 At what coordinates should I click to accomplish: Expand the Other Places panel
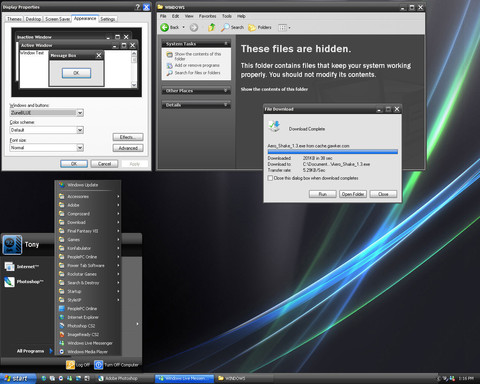(x=226, y=91)
